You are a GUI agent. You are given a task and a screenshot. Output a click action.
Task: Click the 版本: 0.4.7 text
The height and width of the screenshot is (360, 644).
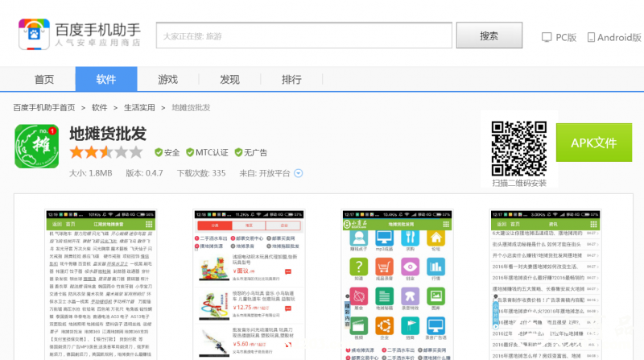(x=144, y=173)
